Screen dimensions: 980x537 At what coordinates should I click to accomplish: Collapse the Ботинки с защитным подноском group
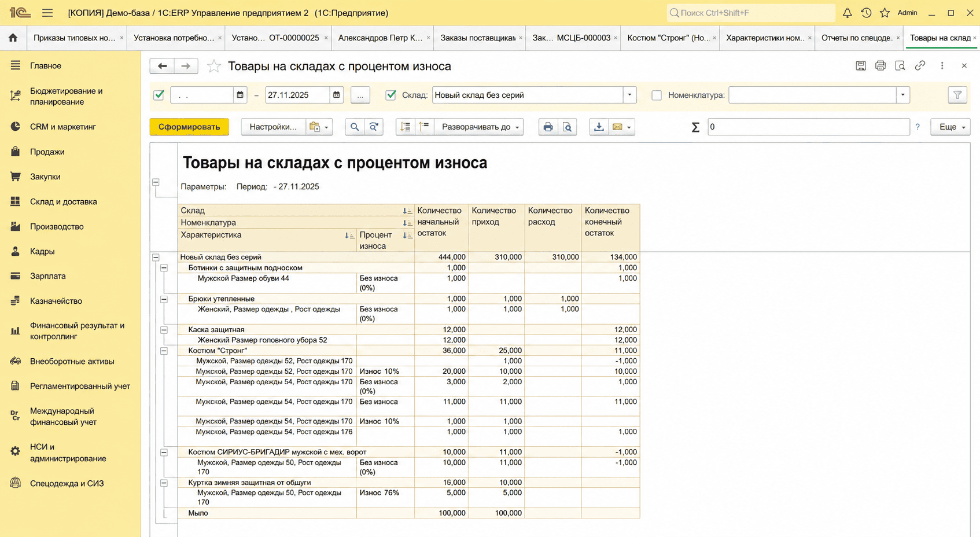[x=164, y=268]
